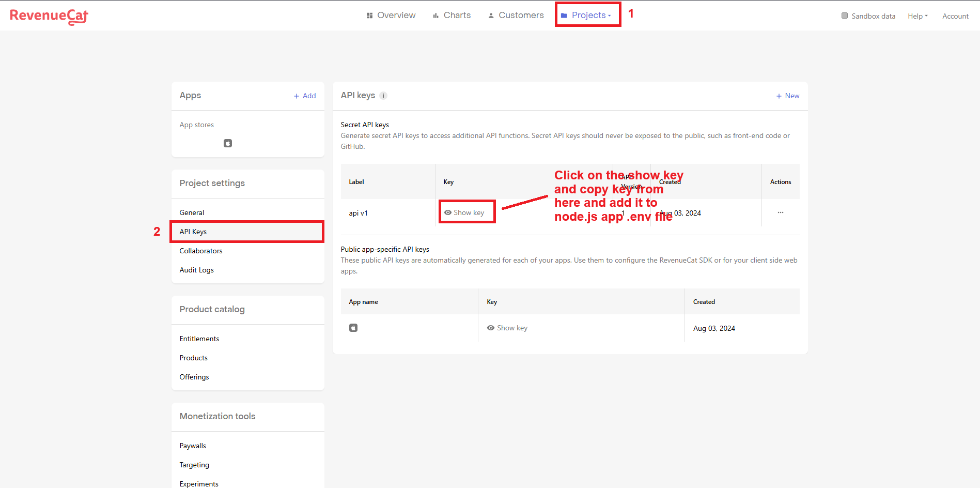Open the Account link
Screen dimensions: 980x488
point(955,16)
